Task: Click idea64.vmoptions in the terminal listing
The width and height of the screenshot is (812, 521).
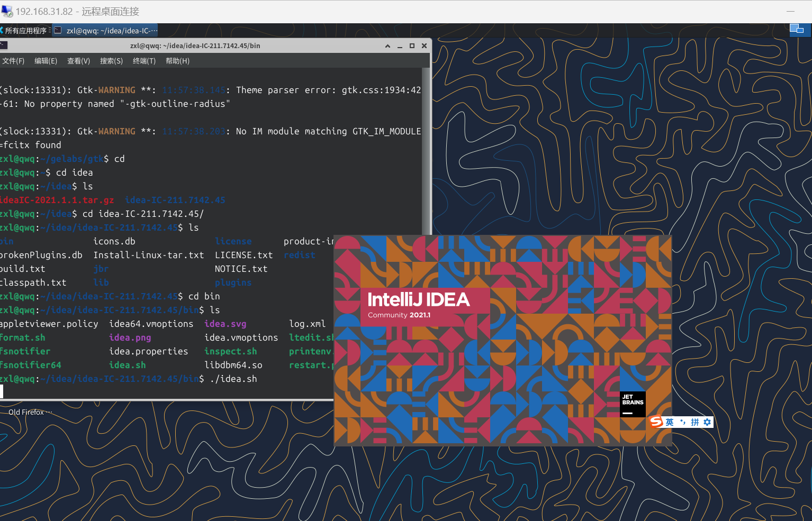Action: (151, 324)
